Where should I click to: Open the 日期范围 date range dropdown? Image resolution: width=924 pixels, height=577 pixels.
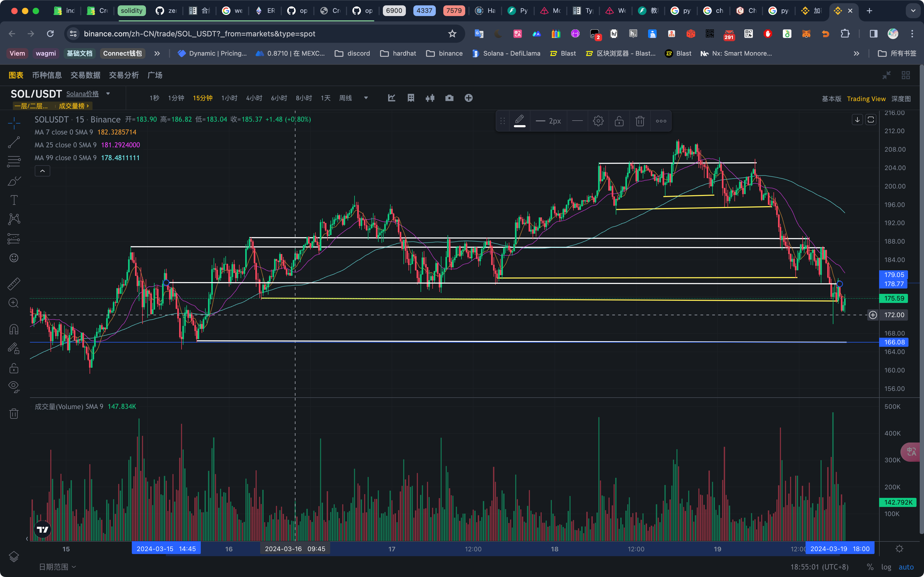(x=57, y=567)
